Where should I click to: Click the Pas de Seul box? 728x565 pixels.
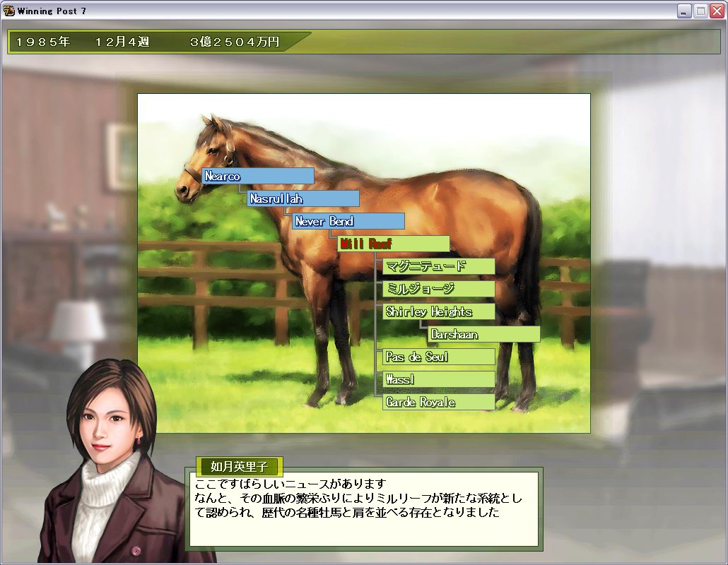point(439,357)
